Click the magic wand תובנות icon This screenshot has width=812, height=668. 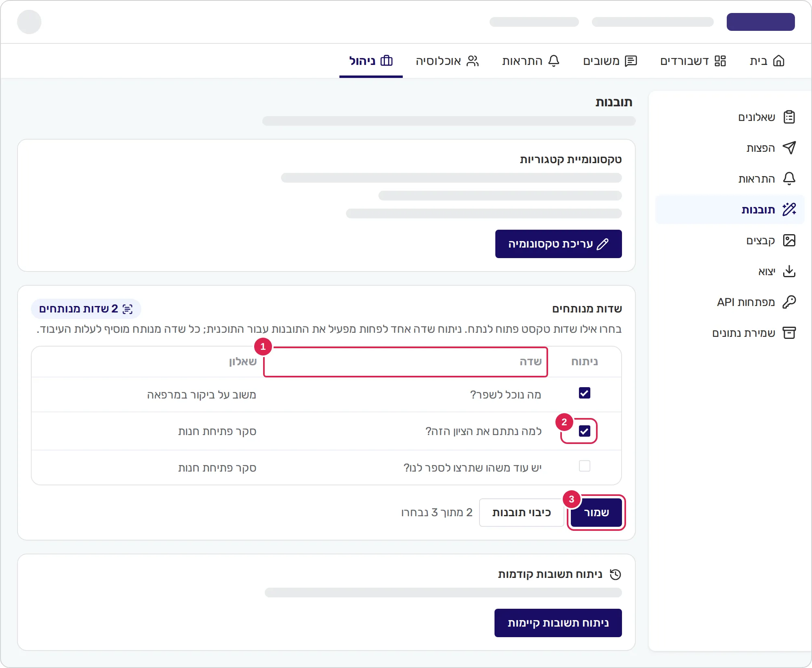click(x=789, y=209)
